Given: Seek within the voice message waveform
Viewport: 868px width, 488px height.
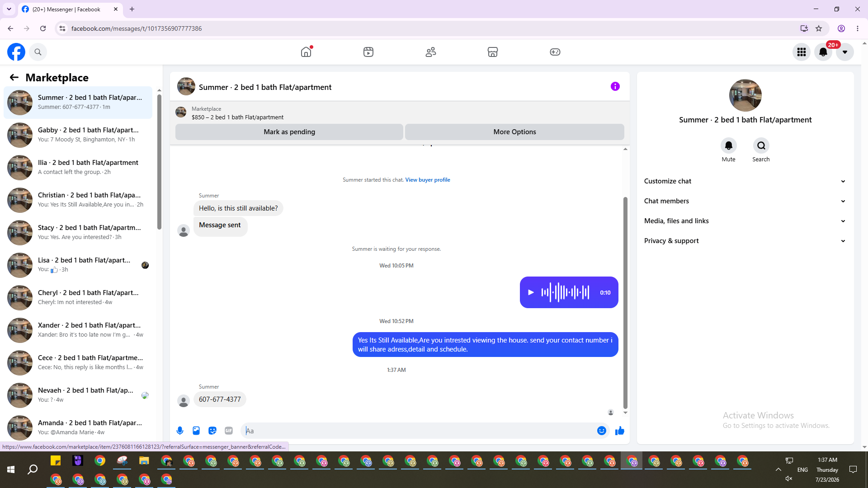Looking at the screenshot, I should [x=566, y=292].
